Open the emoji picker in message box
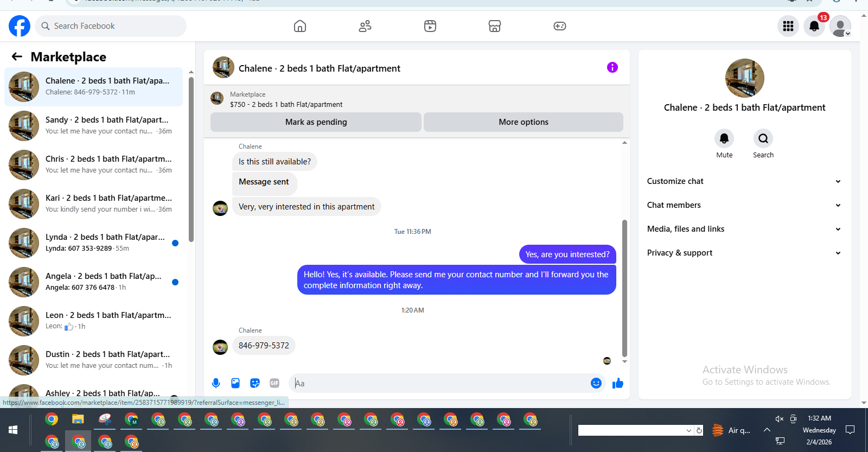 coord(596,383)
